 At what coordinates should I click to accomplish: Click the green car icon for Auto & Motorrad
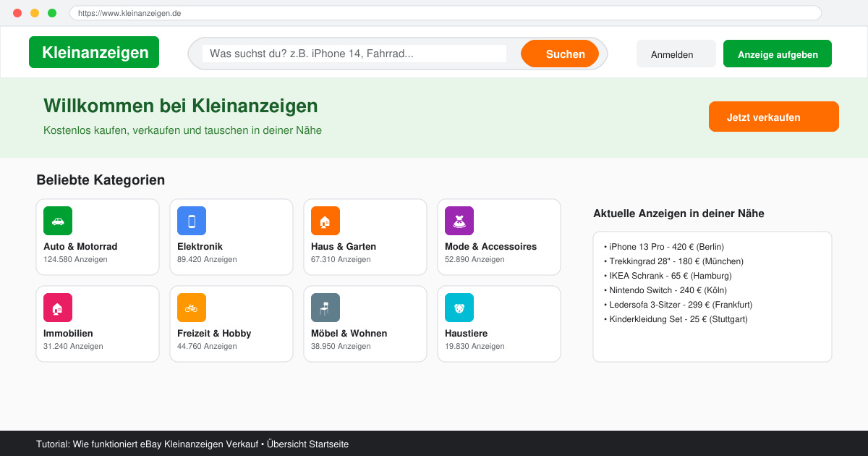(x=58, y=221)
